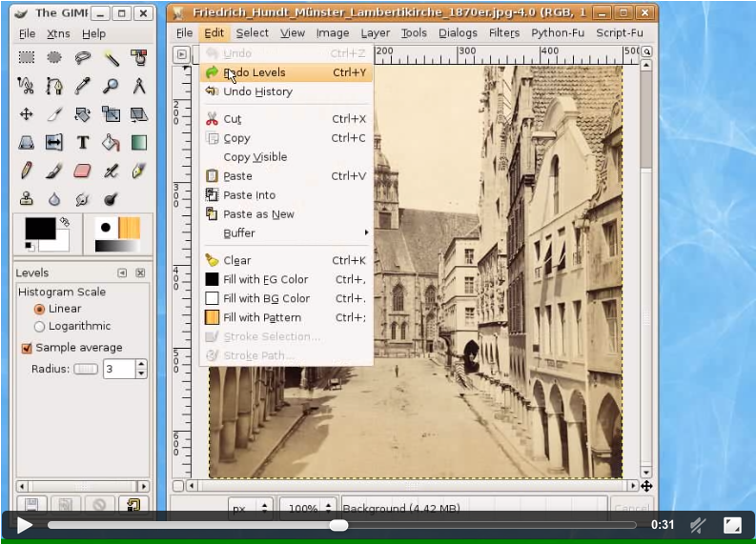The height and width of the screenshot is (545, 756).
Task: Select the Scale tool
Action: pos(111,114)
